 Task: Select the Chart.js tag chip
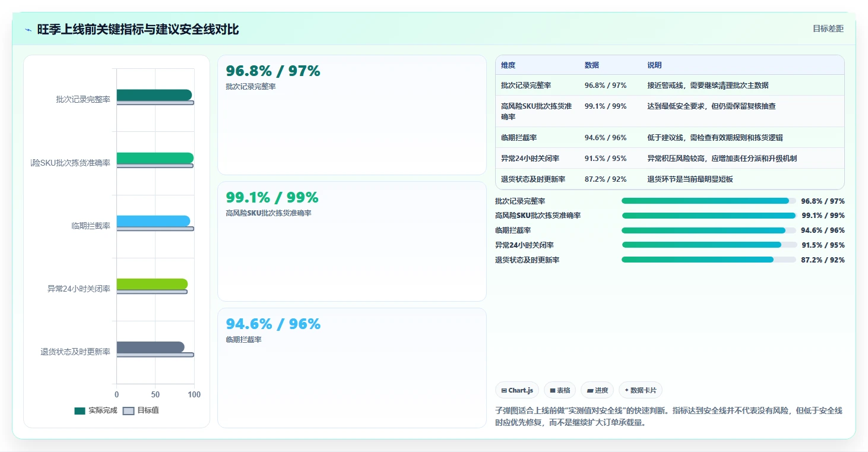[x=517, y=390]
